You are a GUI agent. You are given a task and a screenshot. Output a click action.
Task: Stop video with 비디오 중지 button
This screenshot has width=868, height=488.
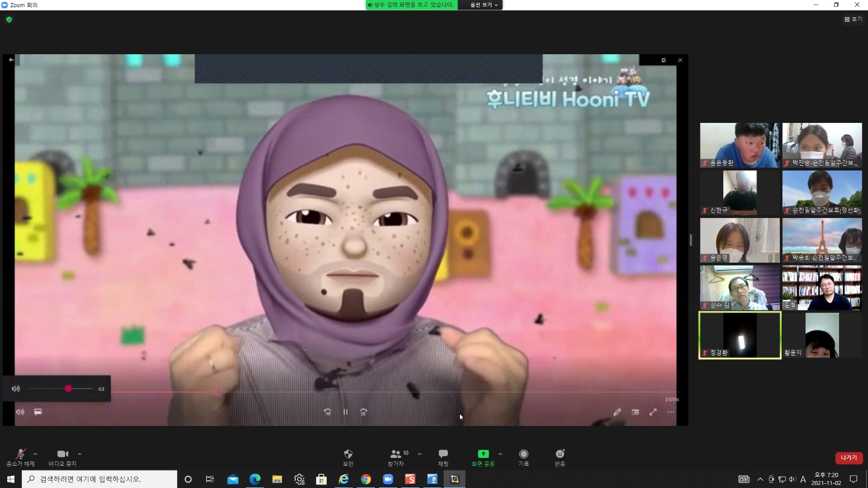[x=63, y=458]
